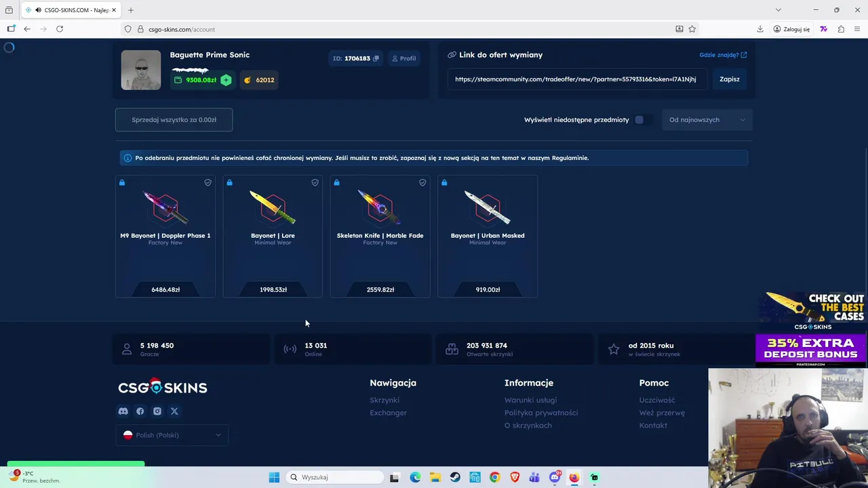Screen dimensions: 868x488
Task: Click shield icon on M9 Bayonet card
Action: [x=208, y=182]
